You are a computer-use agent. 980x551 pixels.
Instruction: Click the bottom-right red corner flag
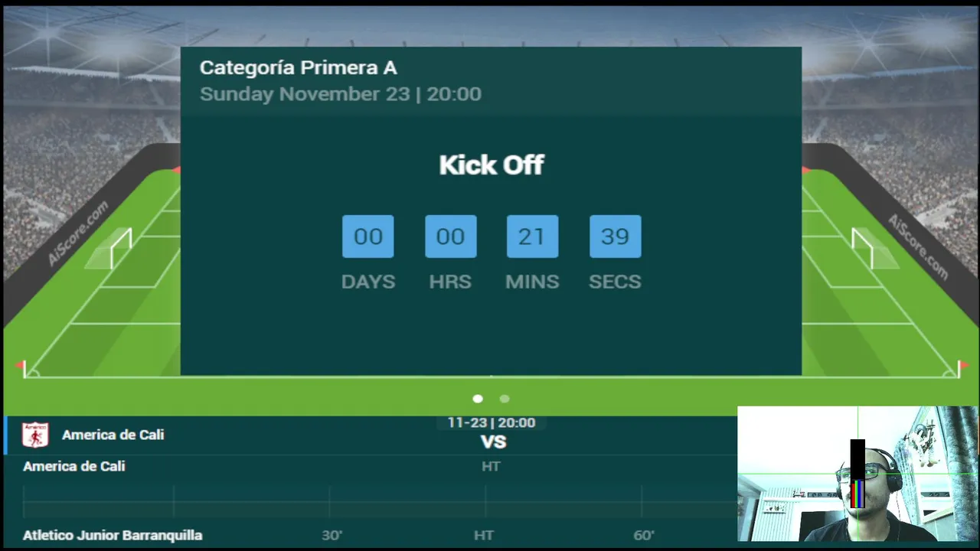click(960, 367)
